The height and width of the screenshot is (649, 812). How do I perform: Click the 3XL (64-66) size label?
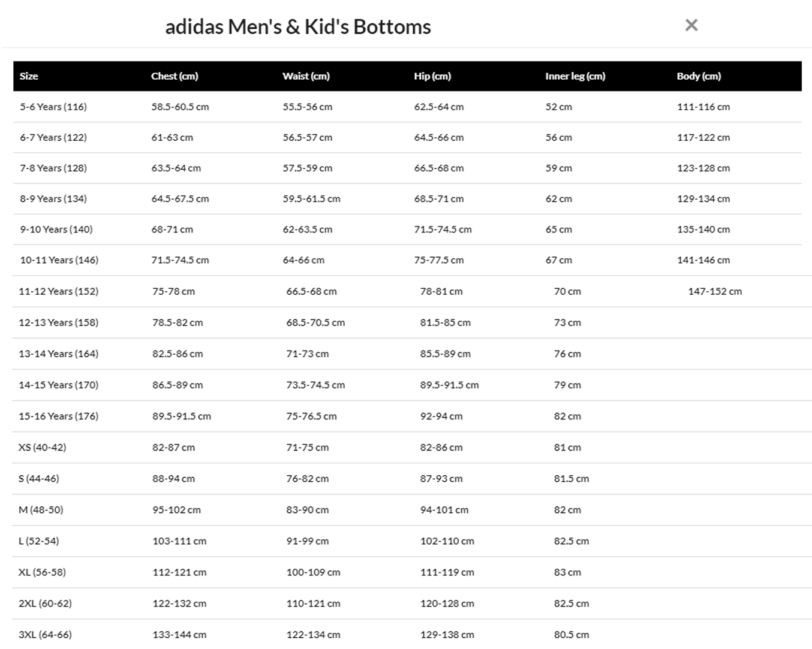tap(45, 634)
